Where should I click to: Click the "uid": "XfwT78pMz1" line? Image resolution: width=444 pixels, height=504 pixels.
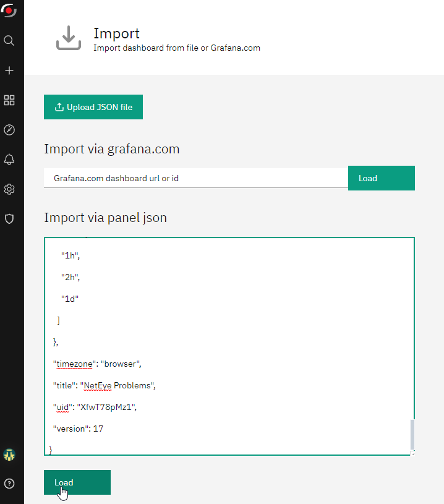95,407
